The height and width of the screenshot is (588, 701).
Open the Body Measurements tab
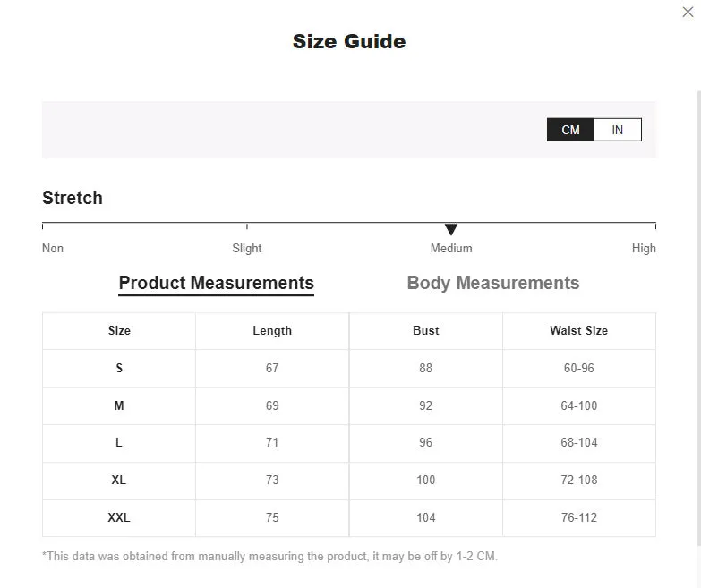493,283
